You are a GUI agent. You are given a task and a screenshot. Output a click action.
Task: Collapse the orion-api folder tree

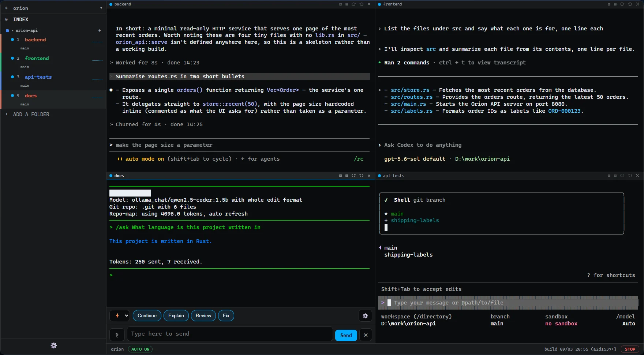click(x=13, y=30)
